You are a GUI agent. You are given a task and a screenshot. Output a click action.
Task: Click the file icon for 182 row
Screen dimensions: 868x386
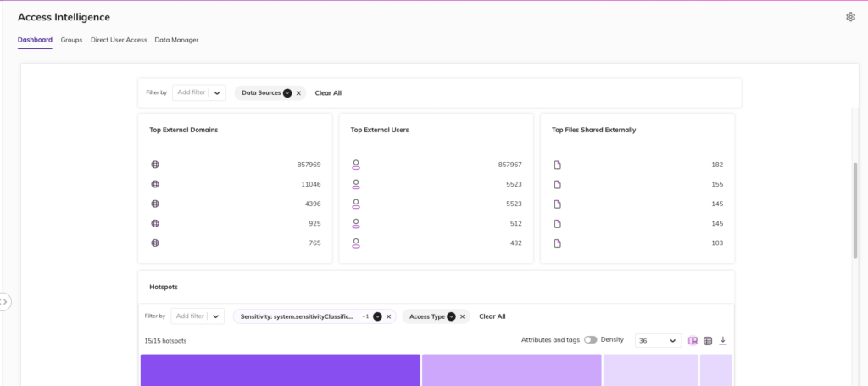(x=558, y=165)
